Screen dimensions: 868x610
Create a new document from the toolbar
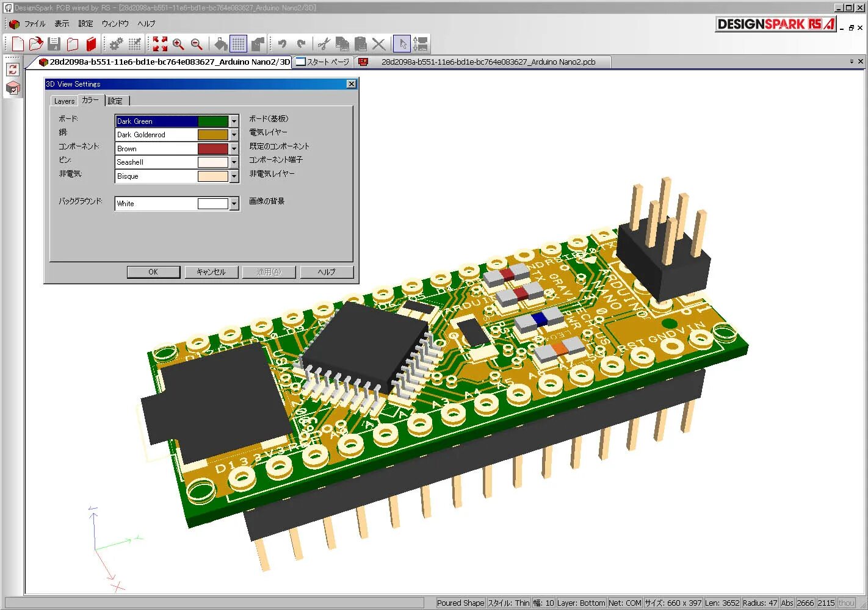[18, 44]
